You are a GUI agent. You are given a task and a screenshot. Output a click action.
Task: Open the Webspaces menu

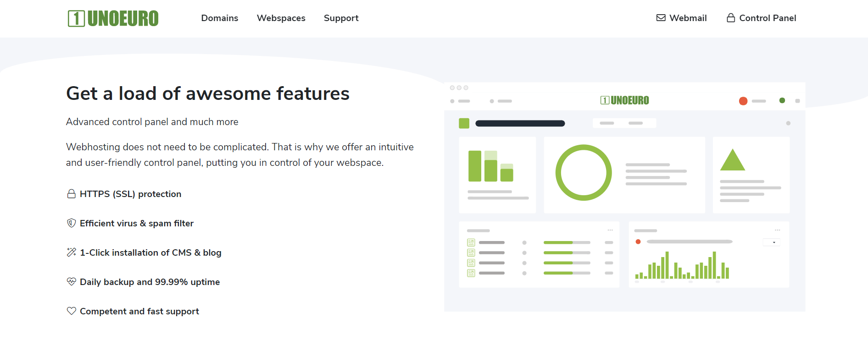281,18
